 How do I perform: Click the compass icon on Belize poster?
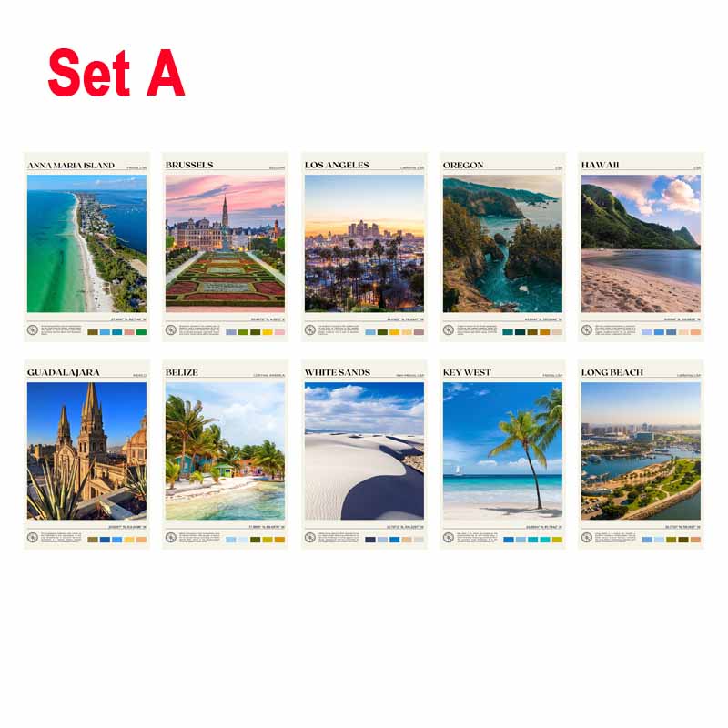pyautogui.click(x=171, y=538)
